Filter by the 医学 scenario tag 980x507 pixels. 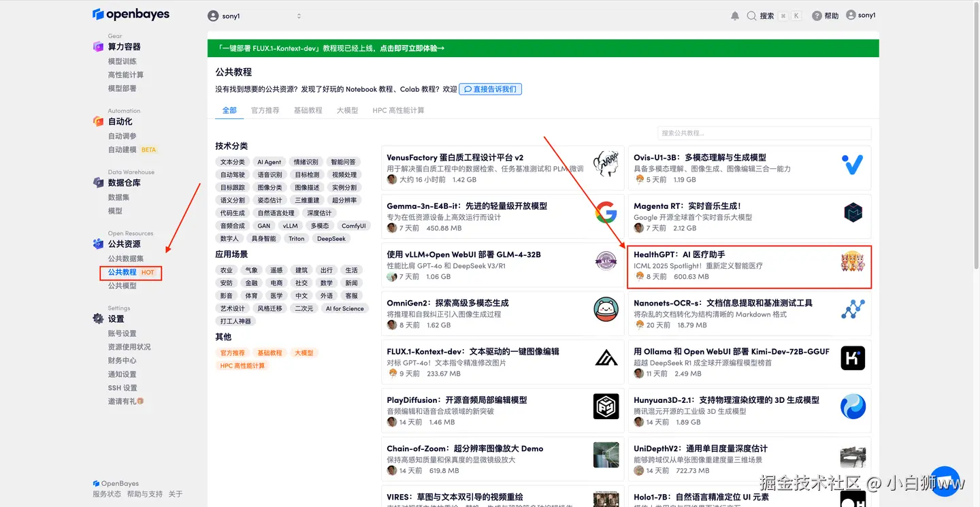pyautogui.click(x=276, y=296)
